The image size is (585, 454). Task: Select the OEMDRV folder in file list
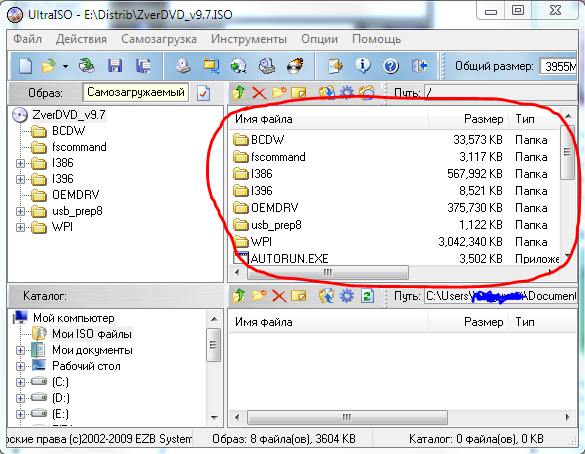tap(274, 208)
